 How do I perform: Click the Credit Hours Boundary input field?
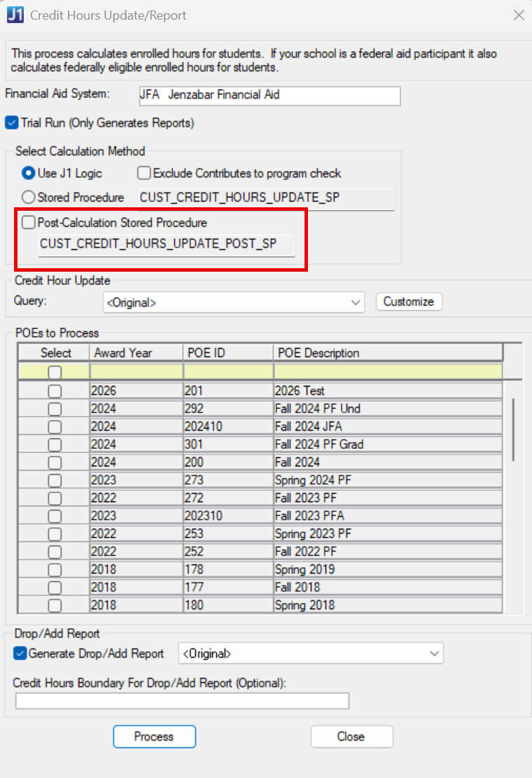(182, 701)
